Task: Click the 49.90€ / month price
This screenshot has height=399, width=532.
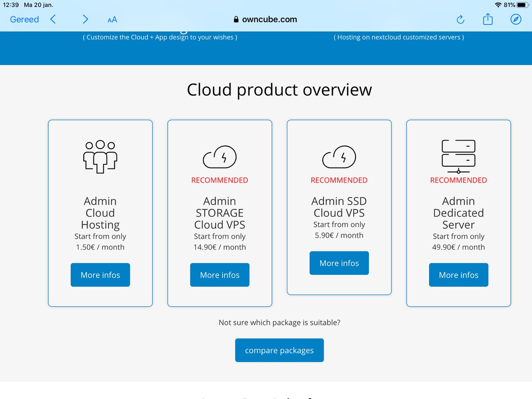Action: 458,247
